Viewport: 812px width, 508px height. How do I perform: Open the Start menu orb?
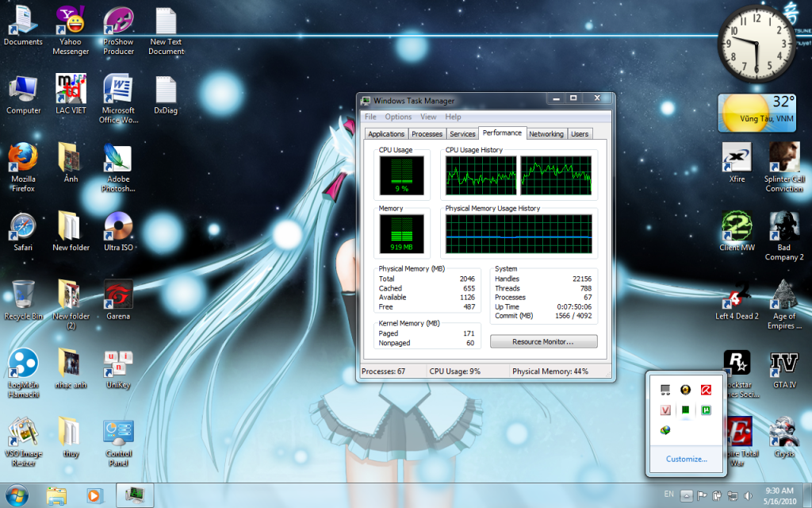16,495
